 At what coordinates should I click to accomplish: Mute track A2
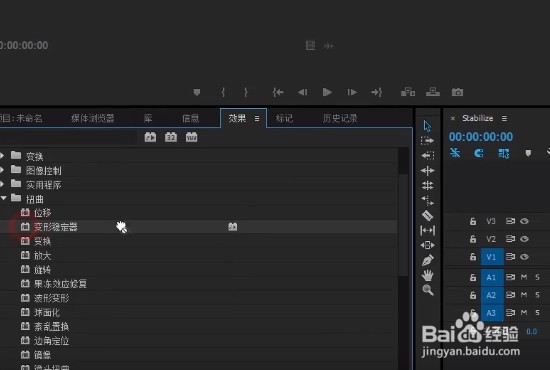coord(524,295)
